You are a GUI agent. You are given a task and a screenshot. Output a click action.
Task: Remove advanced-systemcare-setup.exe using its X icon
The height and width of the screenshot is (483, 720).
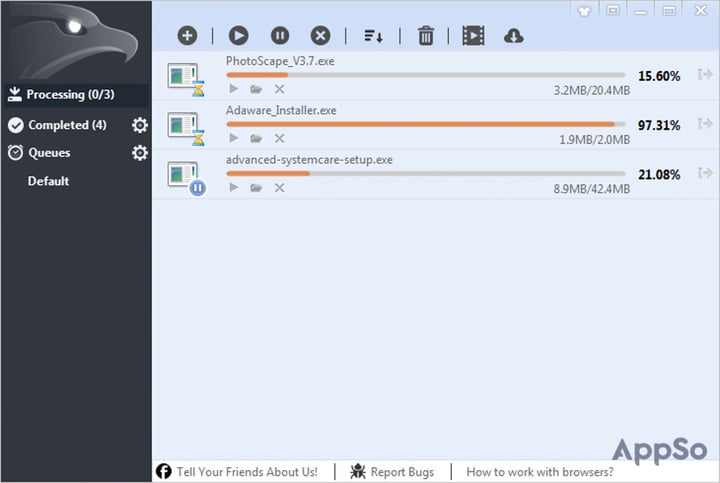[279, 187]
